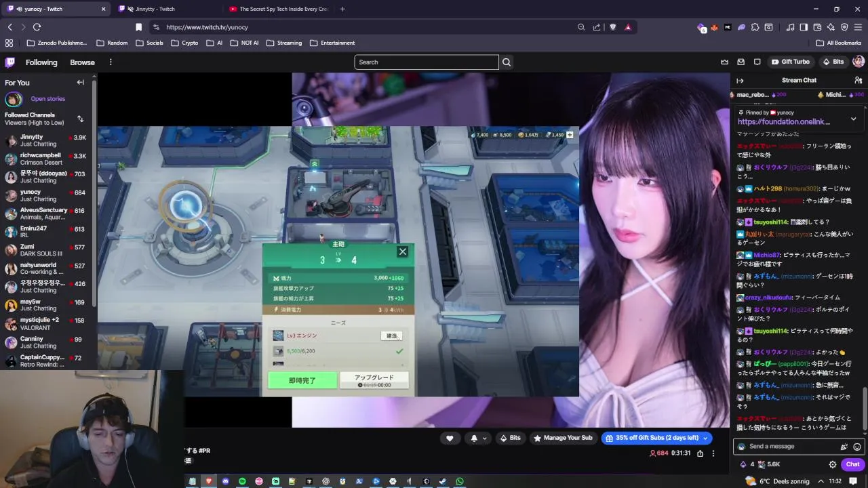Expand the notification bell dropdown

(x=484, y=439)
